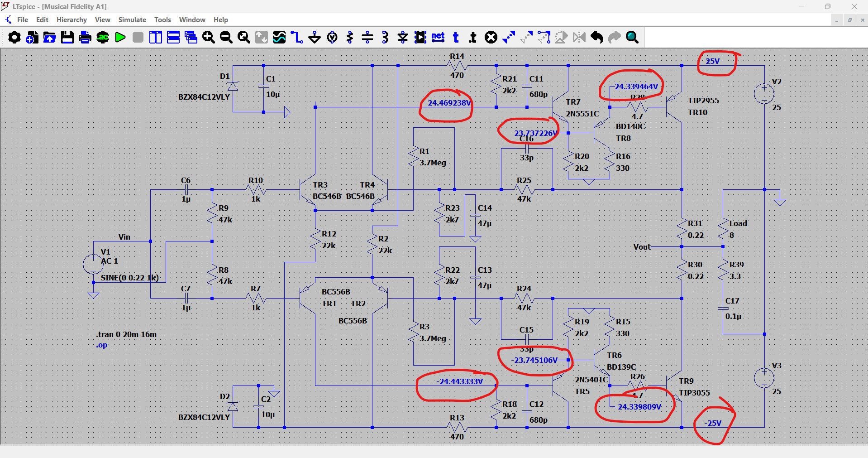Tile windows horizontally
The image size is (868, 458).
pyautogui.click(x=173, y=37)
